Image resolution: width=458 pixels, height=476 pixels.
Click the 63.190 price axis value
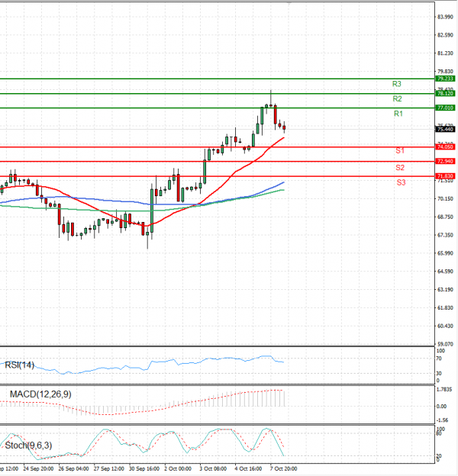pyautogui.click(x=445, y=290)
